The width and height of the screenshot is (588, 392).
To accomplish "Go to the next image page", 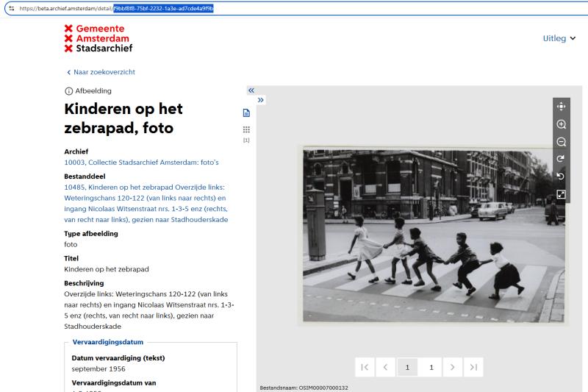I will tap(453, 367).
